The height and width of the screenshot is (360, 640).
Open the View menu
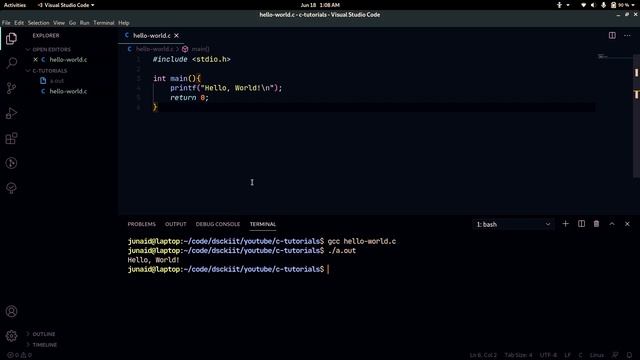tap(59, 23)
